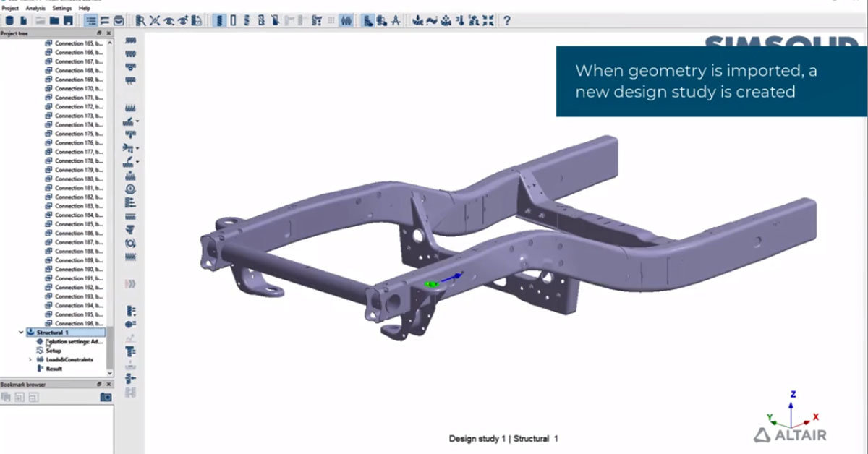868x454 pixels.
Task: Click the text annotation 'A' toolbar icon
Action: 396,21
